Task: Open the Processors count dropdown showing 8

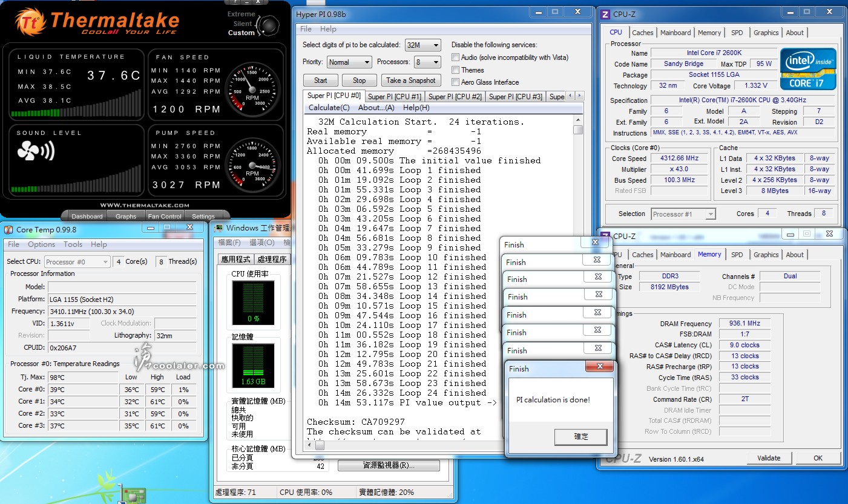Action: click(427, 62)
